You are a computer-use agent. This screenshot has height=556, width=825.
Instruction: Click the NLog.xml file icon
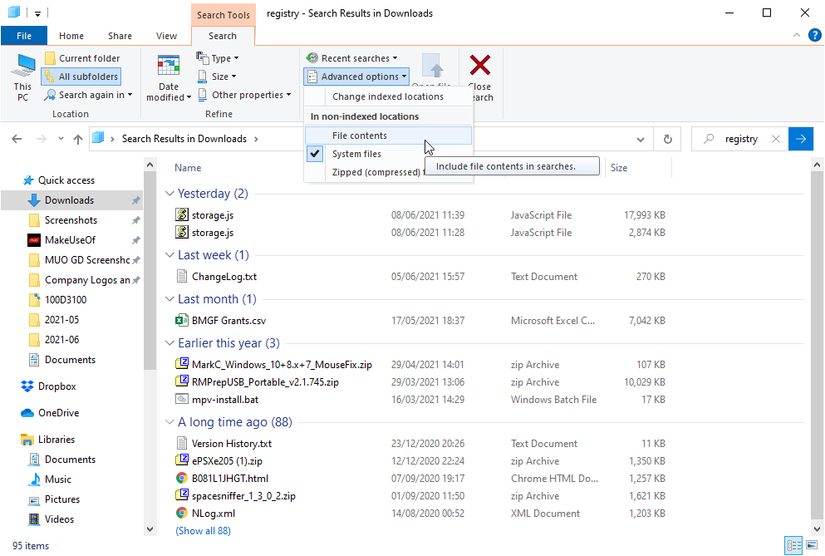pyautogui.click(x=182, y=513)
